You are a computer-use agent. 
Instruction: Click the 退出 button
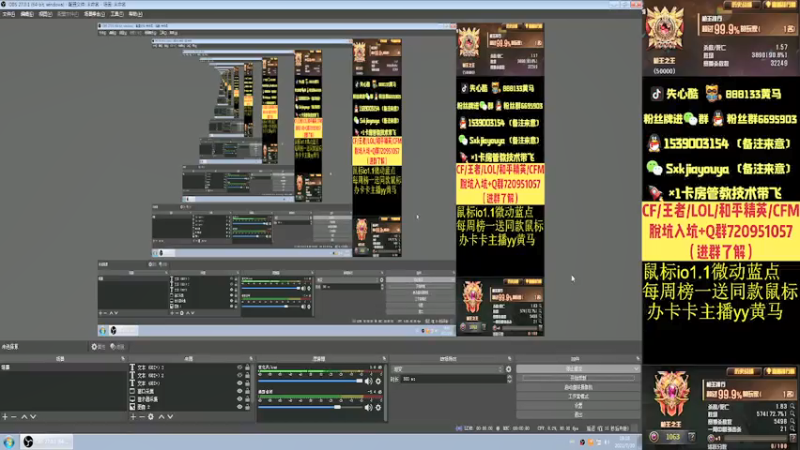[x=578, y=415]
